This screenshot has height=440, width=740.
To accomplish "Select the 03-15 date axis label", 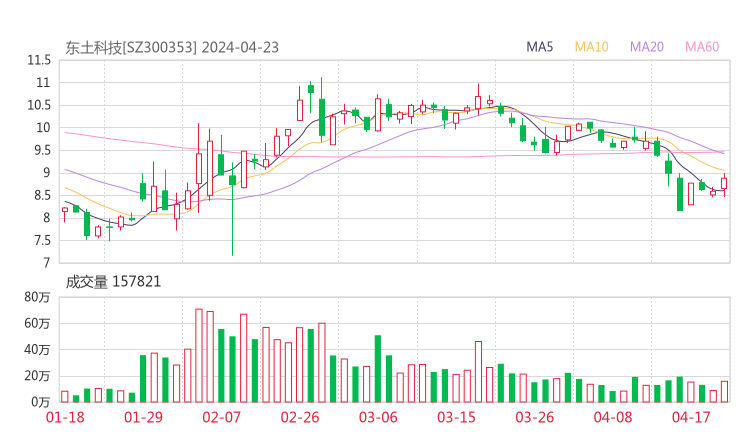I will coord(455,417).
